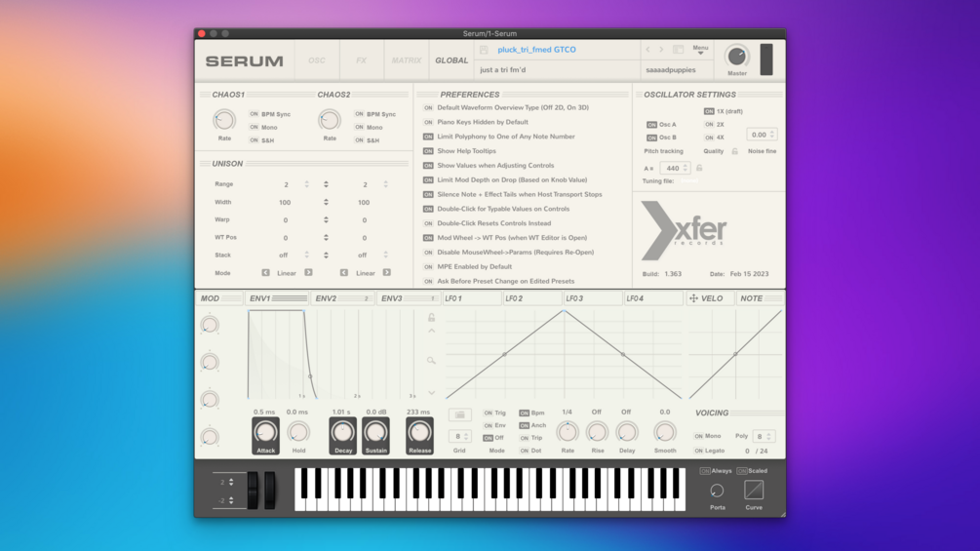
Task: Click the top MOD macro knob
Action: pyautogui.click(x=210, y=325)
